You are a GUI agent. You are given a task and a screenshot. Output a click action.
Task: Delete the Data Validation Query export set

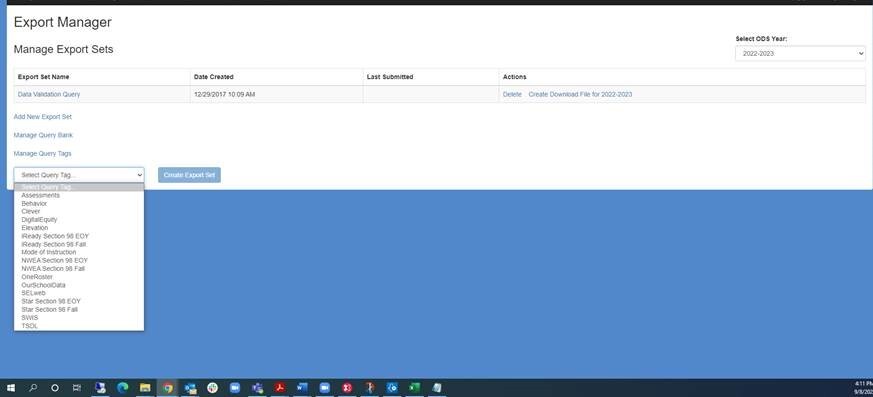pyautogui.click(x=512, y=95)
